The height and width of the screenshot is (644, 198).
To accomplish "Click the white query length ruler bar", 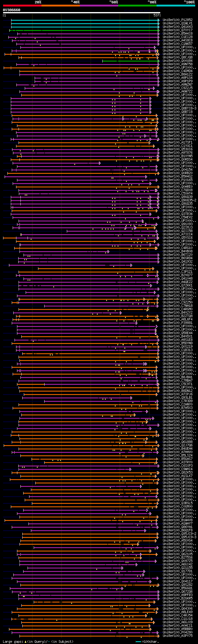I will tap(82, 13).
